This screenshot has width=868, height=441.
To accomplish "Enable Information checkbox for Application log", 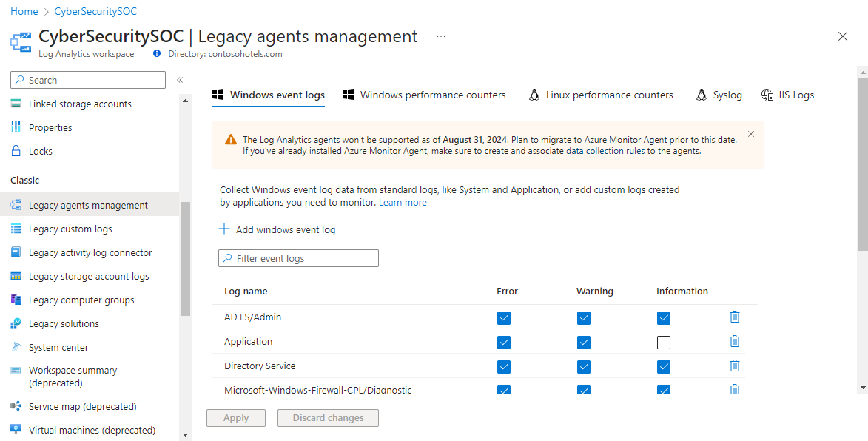I will pos(664,342).
